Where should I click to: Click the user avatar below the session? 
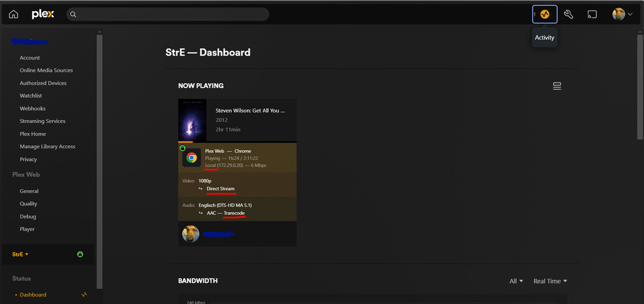(x=191, y=234)
